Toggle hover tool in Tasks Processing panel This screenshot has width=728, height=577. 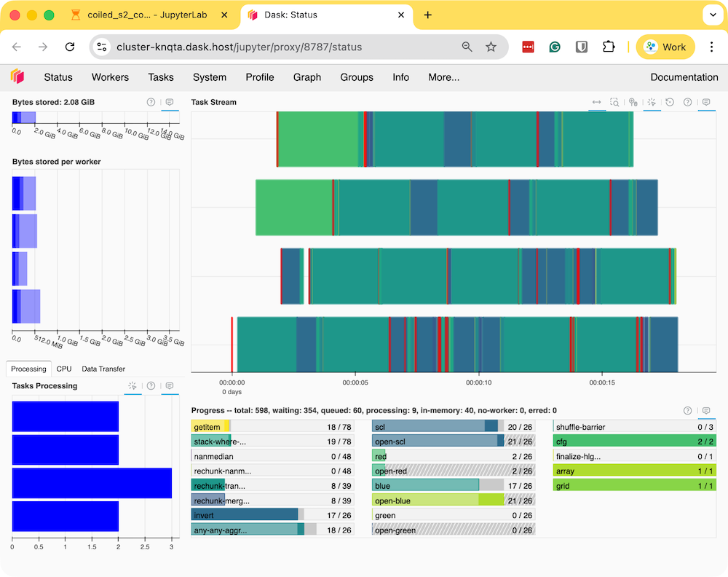pos(169,386)
